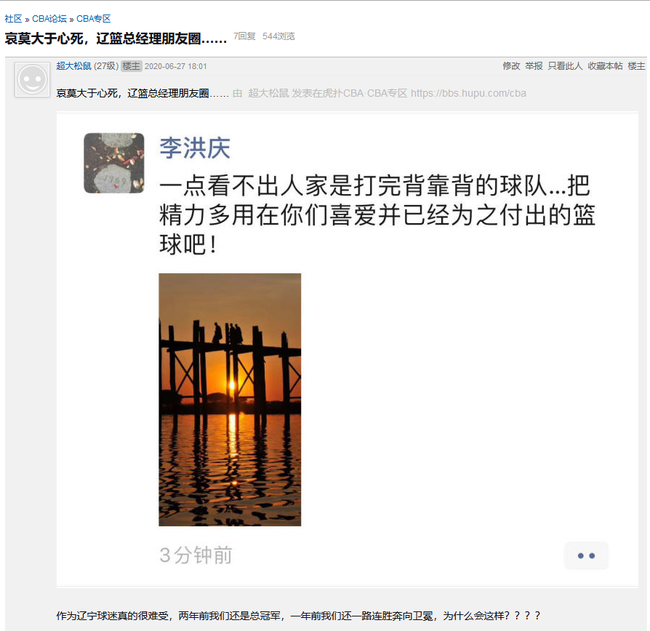The image size is (650, 631).
Task: Open the CBA专区 breadcrumb link
Action: tap(94, 19)
